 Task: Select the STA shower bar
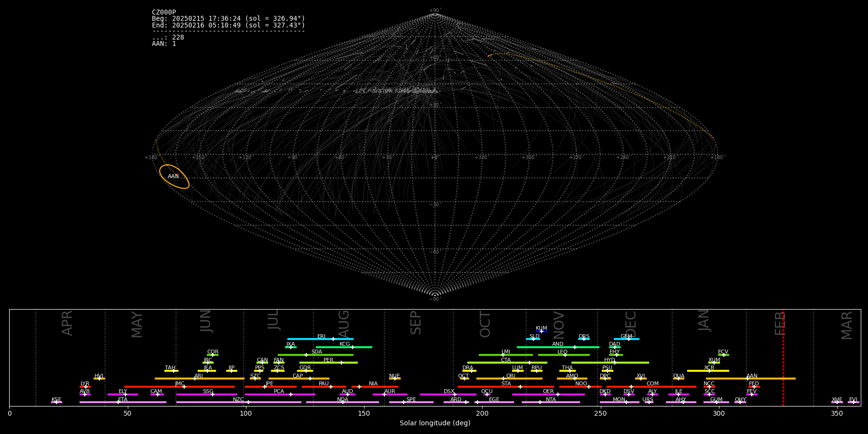click(506, 387)
